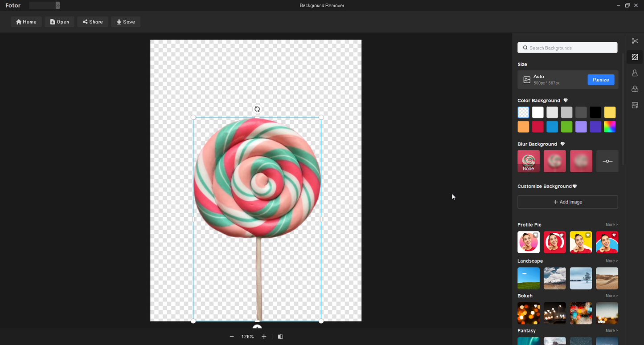Select the transparent background swatch
This screenshot has width=644, height=345.
click(x=523, y=112)
